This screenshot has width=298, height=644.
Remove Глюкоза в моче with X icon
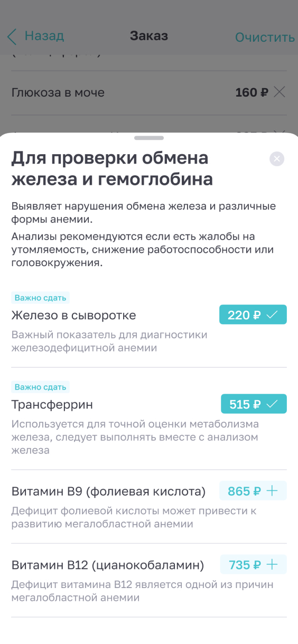tap(280, 92)
